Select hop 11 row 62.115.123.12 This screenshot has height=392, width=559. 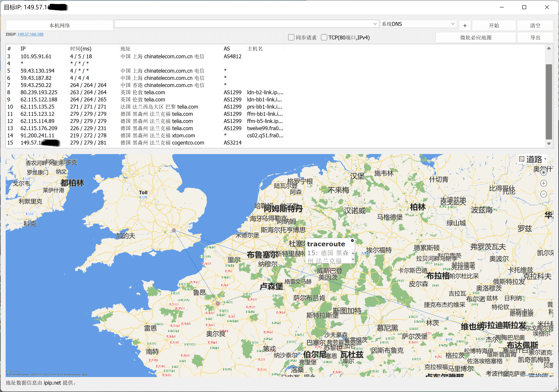coord(145,114)
